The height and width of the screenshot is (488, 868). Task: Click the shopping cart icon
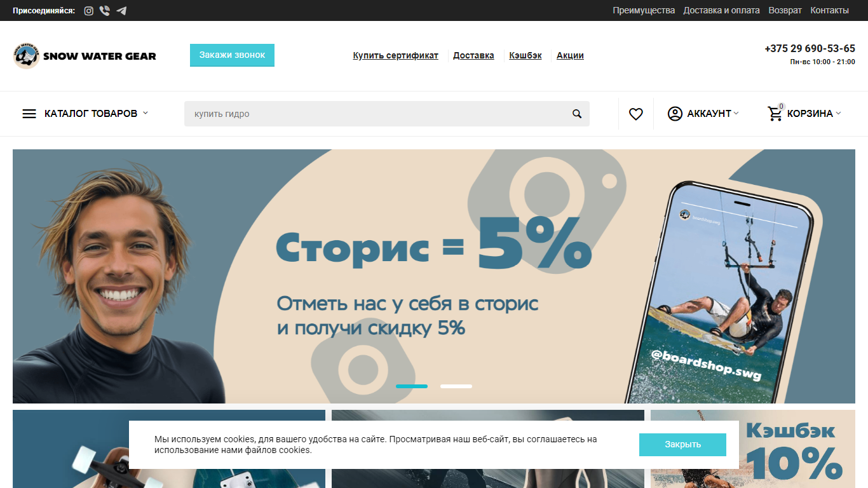[775, 114]
